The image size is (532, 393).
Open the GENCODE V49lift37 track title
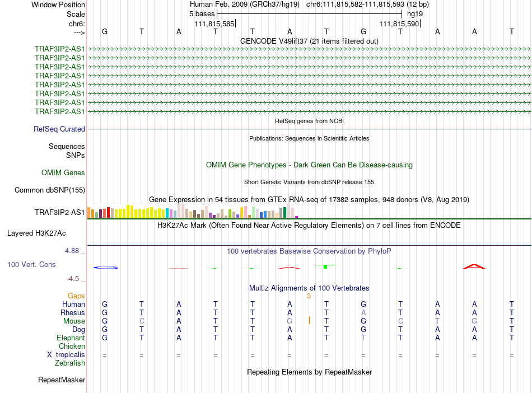pyautogui.click(x=309, y=41)
